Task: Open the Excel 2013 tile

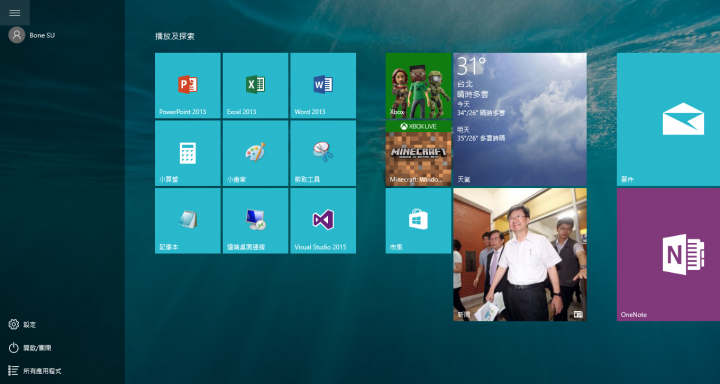Action: pyautogui.click(x=255, y=85)
